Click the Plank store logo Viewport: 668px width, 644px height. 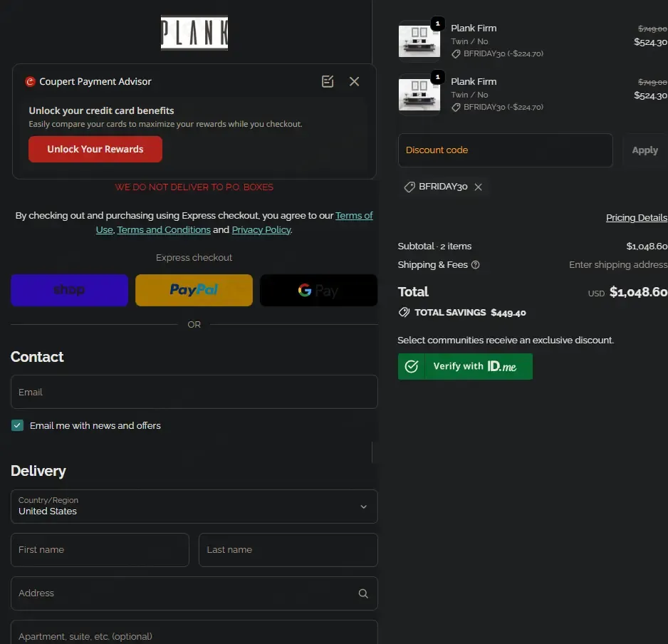click(x=194, y=33)
